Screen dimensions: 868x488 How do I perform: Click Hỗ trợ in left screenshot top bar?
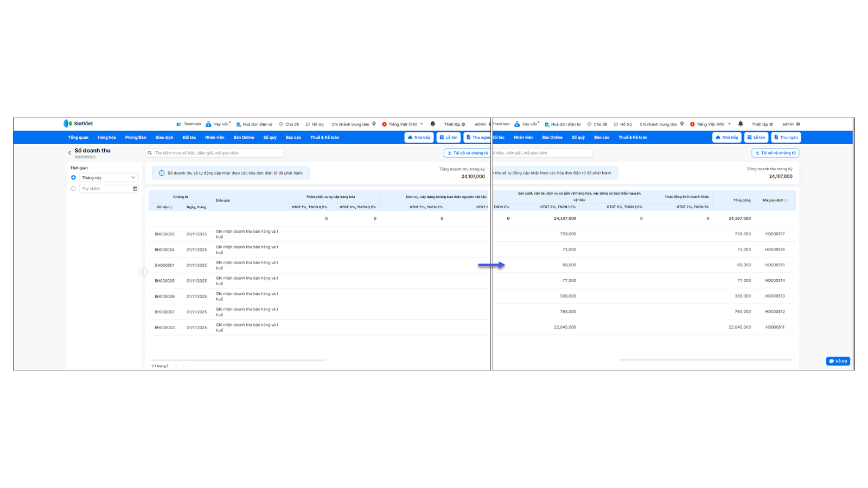pos(315,124)
